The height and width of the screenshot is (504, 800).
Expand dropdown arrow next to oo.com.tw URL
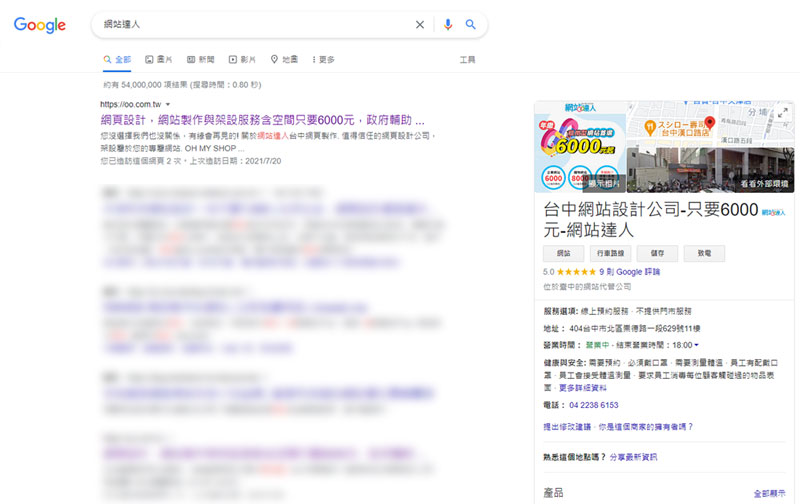click(x=168, y=105)
